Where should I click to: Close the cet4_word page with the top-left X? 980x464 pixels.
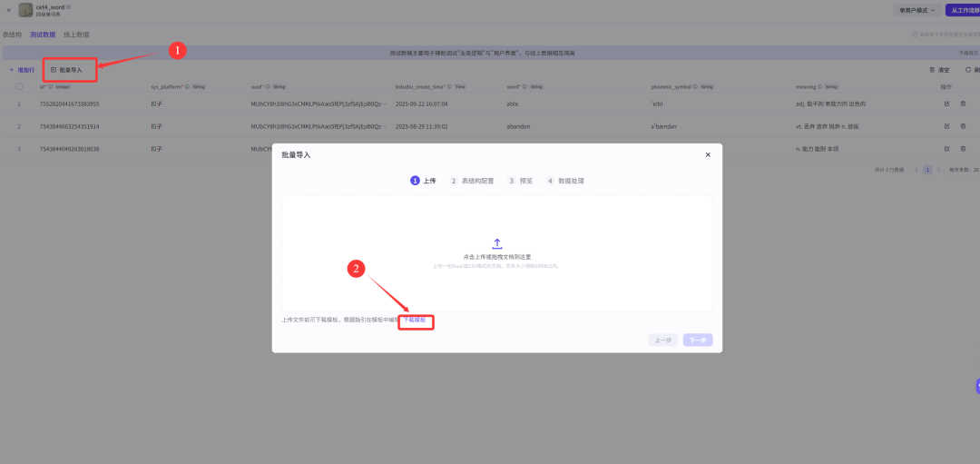(8, 9)
